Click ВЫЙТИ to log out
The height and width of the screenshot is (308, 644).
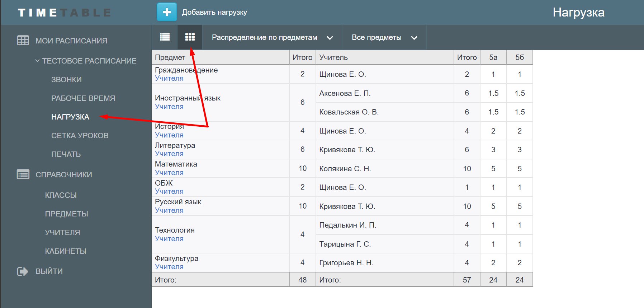[49, 271]
